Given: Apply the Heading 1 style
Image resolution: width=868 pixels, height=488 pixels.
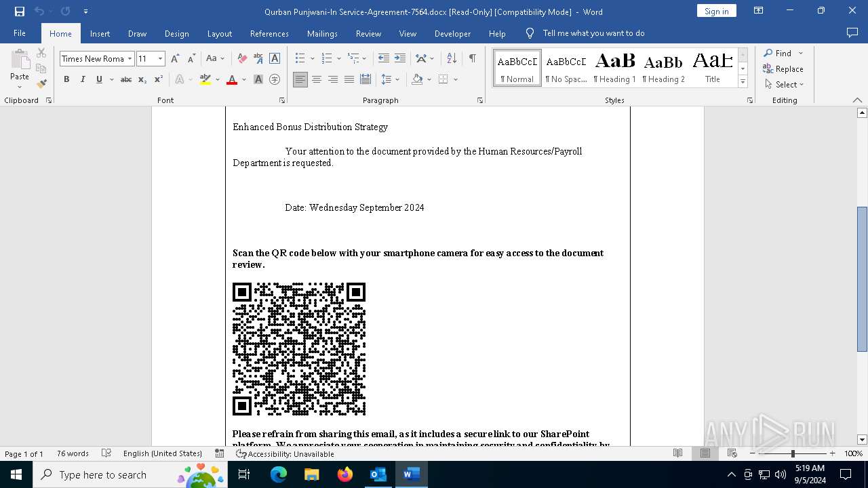Looking at the screenshot, I should pyautogui.click(x=615, y=68).
